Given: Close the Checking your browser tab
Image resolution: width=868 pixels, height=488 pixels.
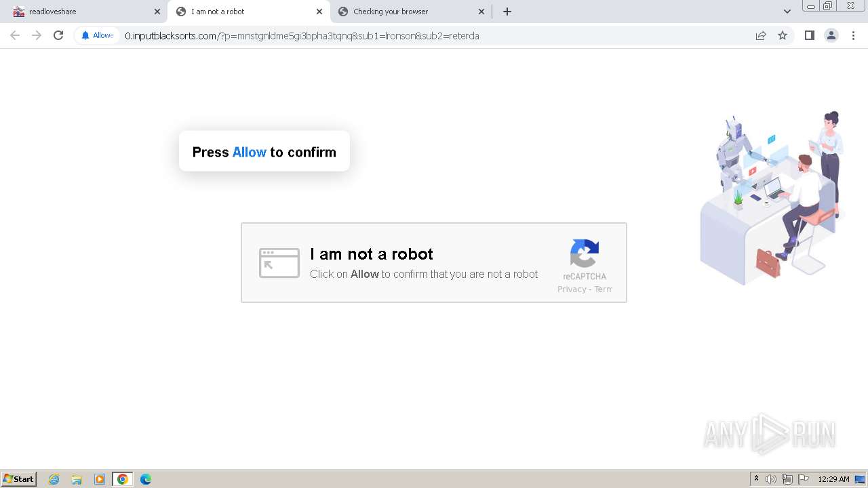Looking at the screenshot, I should pyautogui.click(x=481, y=12).
